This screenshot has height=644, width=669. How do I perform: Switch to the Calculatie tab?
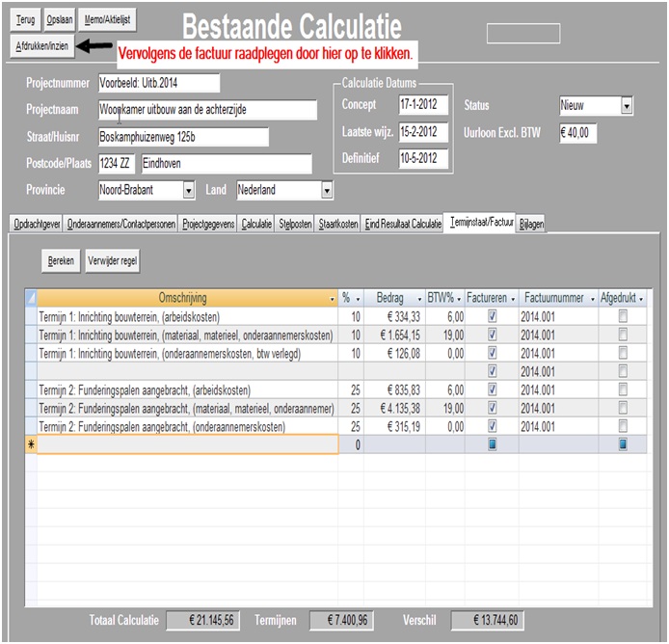256,225
